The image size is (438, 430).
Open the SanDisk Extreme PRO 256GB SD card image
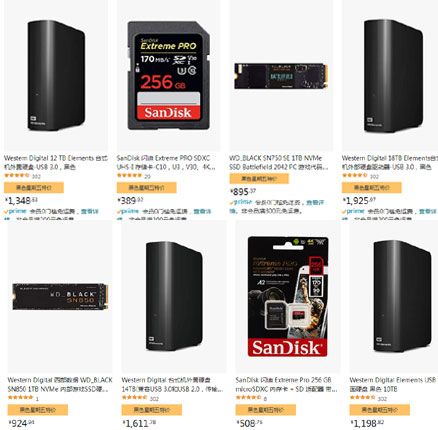[x=168, y=75]
